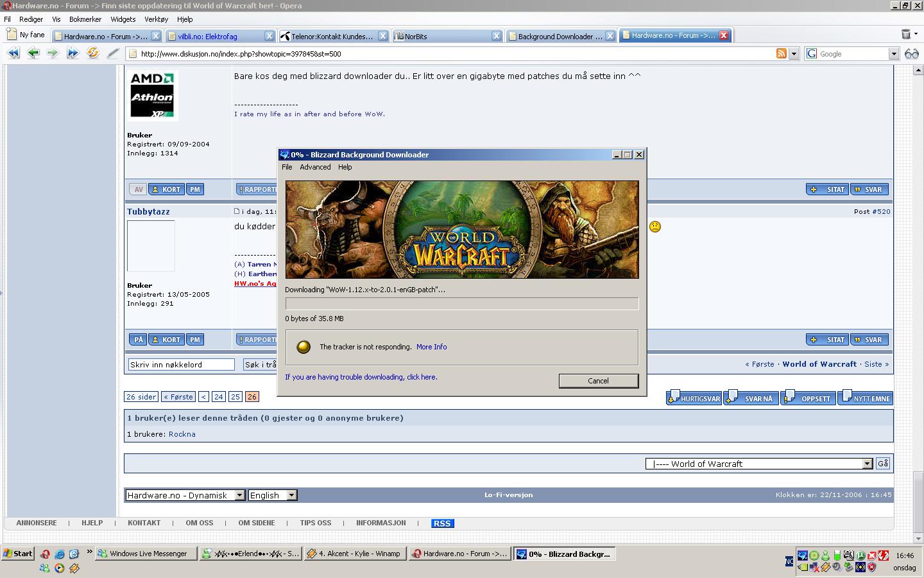Click the Lo-Fi-versjon link

[x=509, y=495]
